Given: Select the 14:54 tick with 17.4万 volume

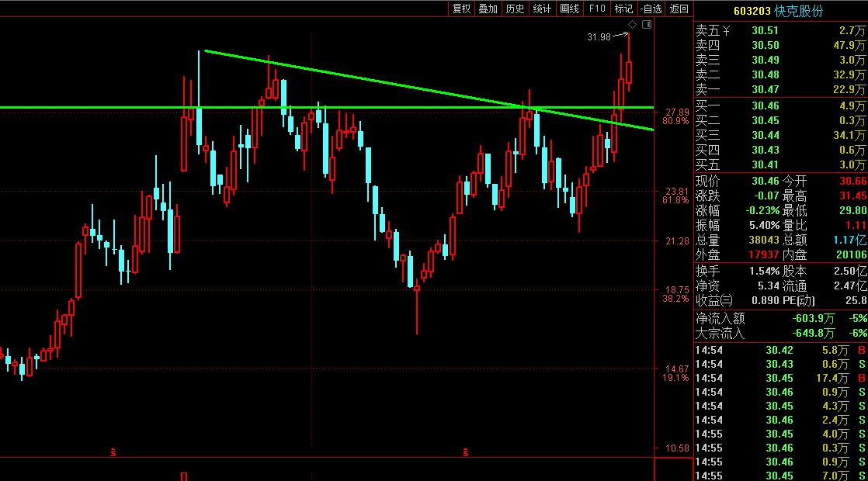Looking at the screenshot, I should point(780,378).
